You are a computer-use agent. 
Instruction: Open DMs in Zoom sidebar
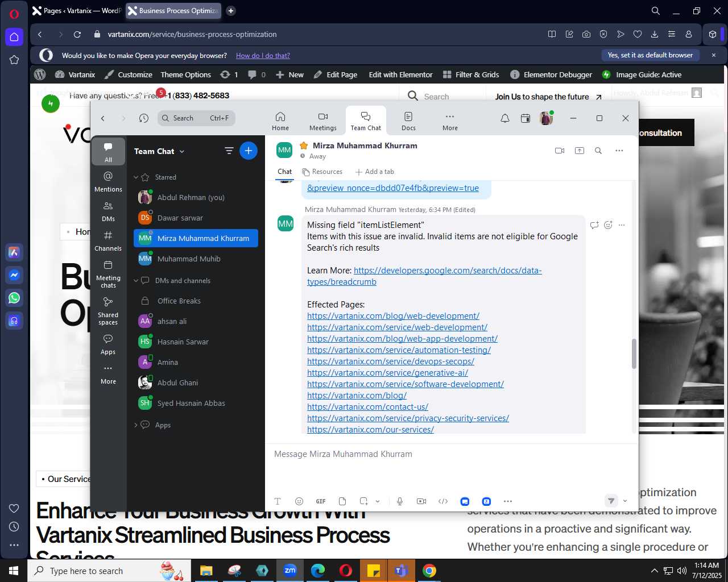108,211
